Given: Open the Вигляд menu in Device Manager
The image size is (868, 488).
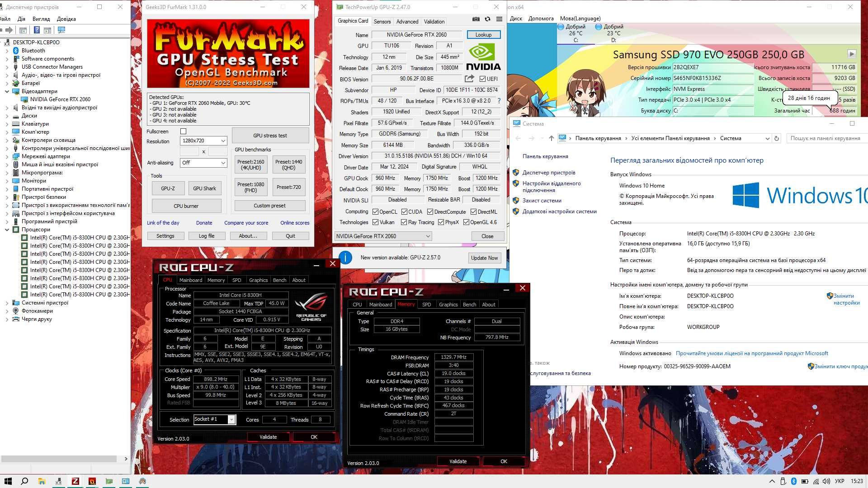Looking at the screenshot, I should click(41, 19).
